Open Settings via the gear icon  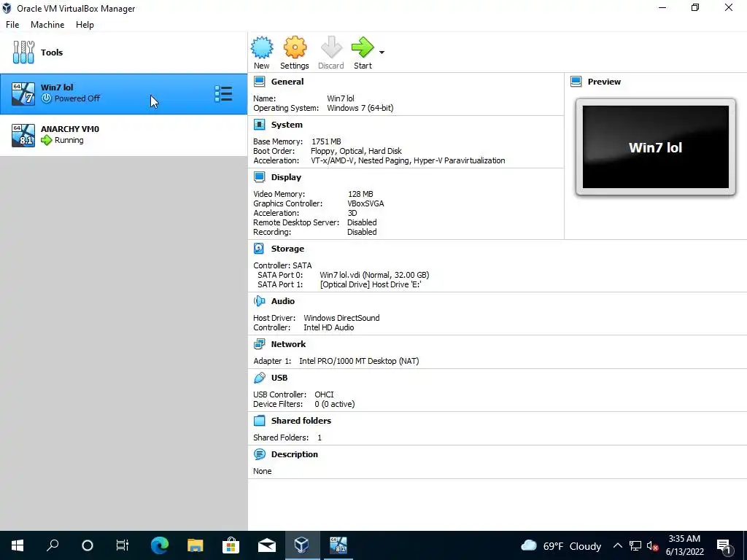(295, 47)
